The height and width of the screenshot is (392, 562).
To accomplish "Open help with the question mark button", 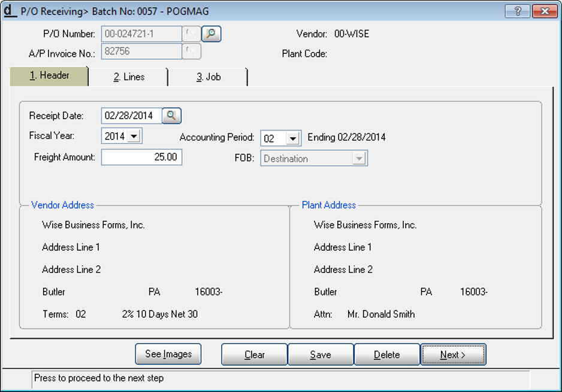I will point(517,11).
